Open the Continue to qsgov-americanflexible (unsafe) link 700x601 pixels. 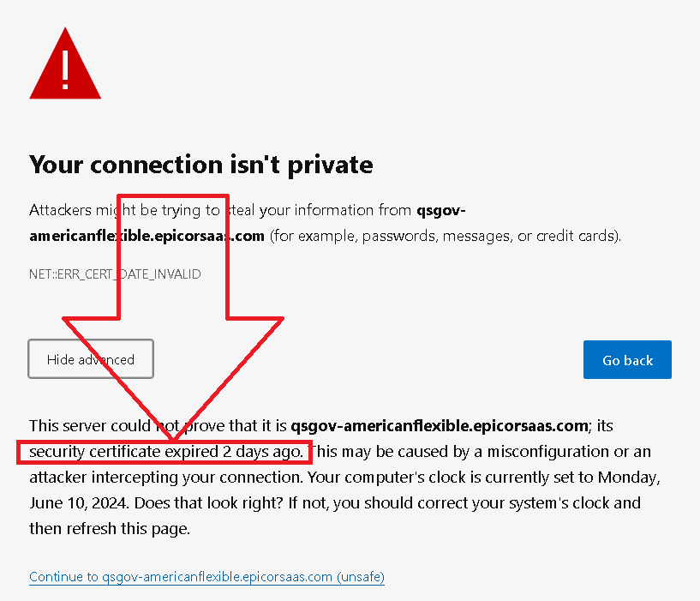coord(206,577)
